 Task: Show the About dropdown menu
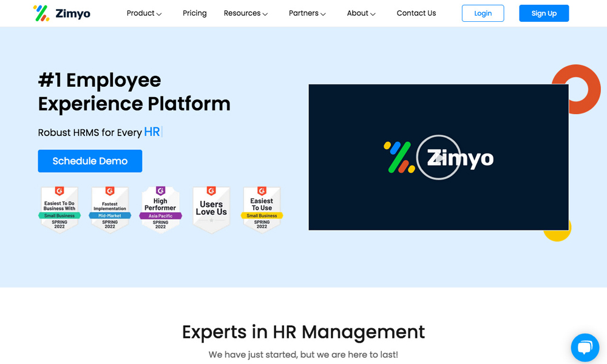pyautogui.click(x=361, y=13)
